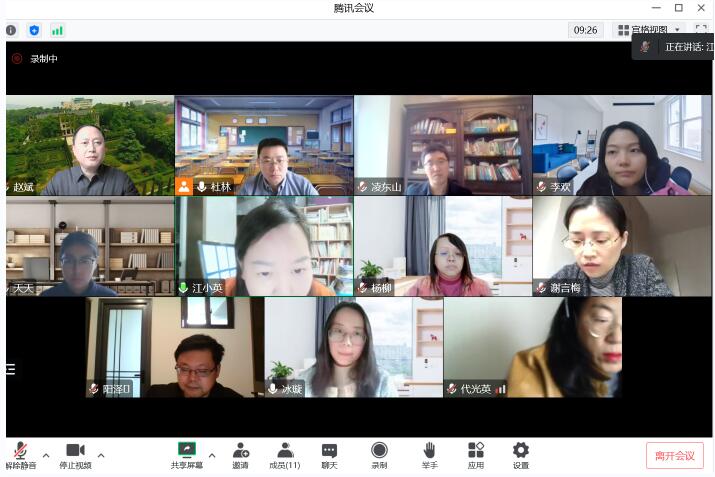Click the 录制 record button
The image size is (715, 477).
(x=379, y=451)
